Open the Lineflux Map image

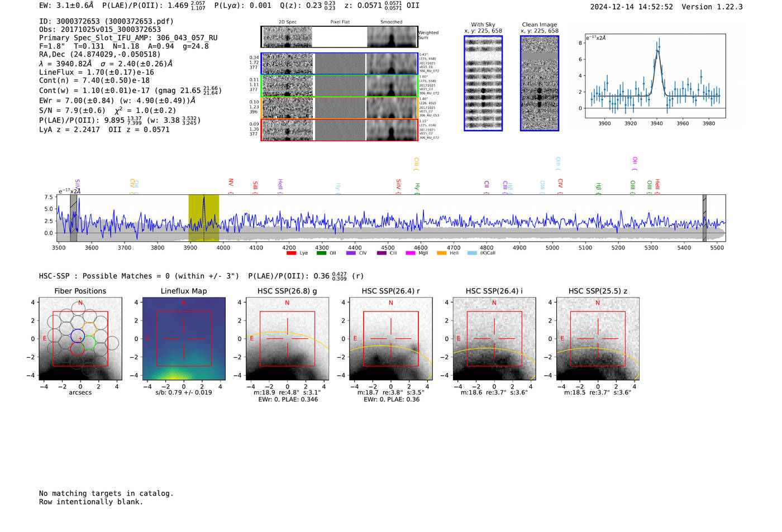184,339
